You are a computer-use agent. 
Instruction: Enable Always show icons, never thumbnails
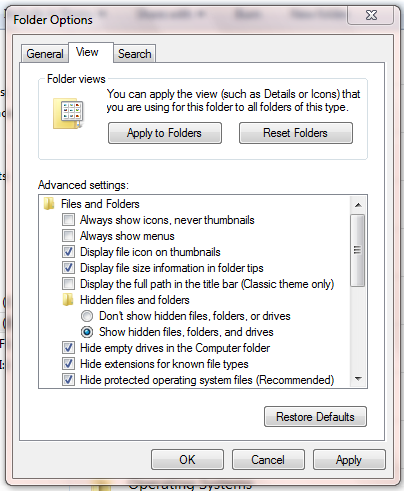69,220
